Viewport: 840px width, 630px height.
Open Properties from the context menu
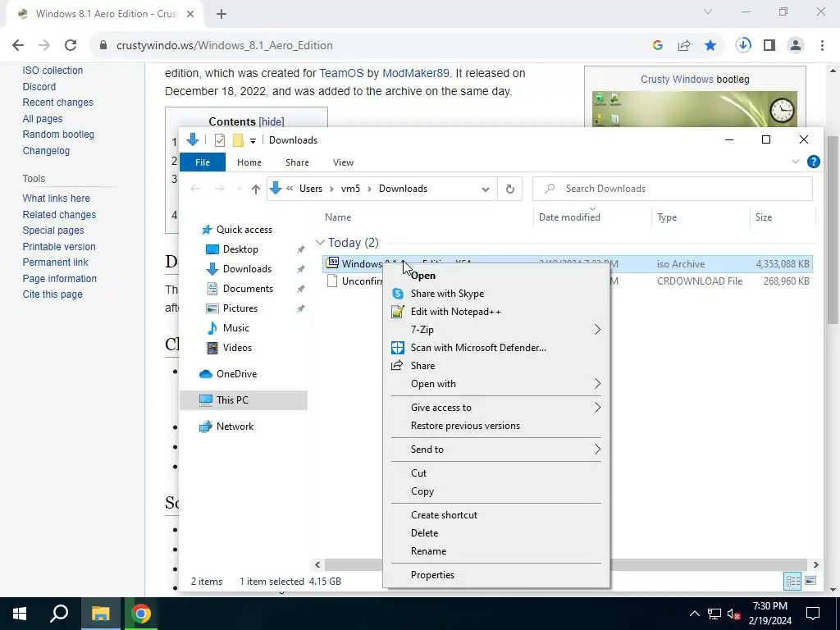496,575
